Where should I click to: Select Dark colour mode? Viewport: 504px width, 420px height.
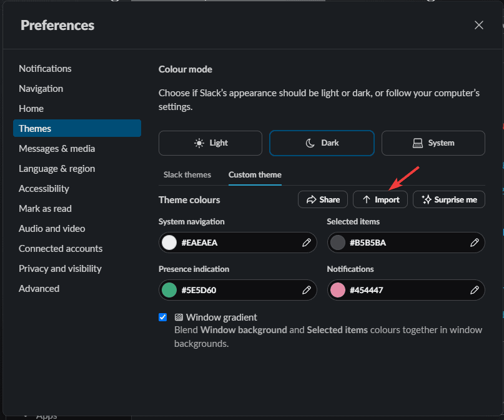pos(322,142)
